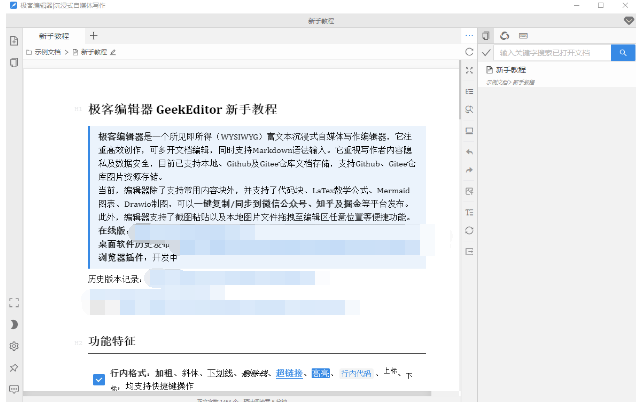Screen dimensions: 636x402
Task: Switch to the 新手教程 tab
Action: pos(54,35)
